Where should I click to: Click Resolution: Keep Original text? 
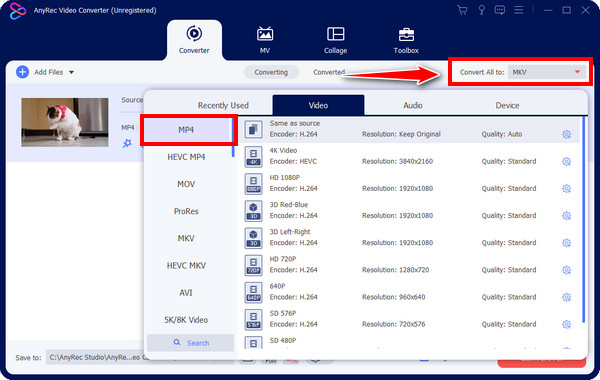pos(401,134)
